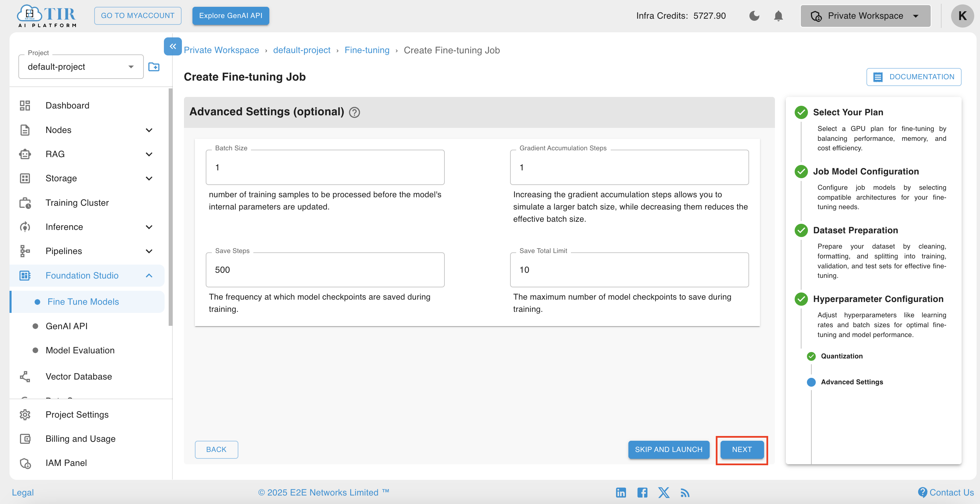Click the TIR AI Platform logo
The image size is (980, 504).
46,16
